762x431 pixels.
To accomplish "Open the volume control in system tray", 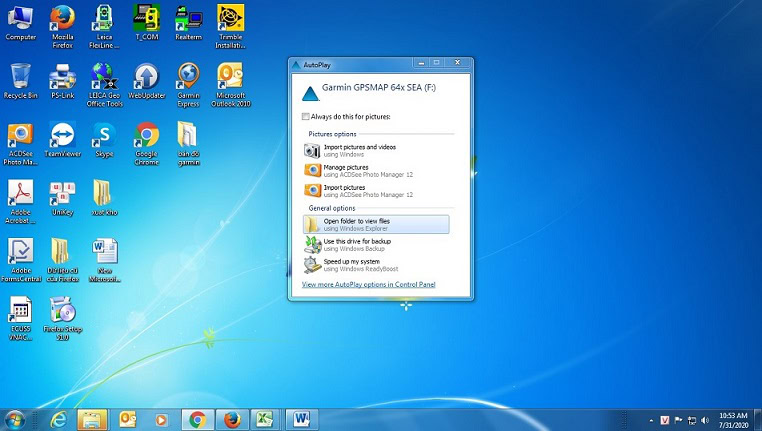I will pos(705,420).
